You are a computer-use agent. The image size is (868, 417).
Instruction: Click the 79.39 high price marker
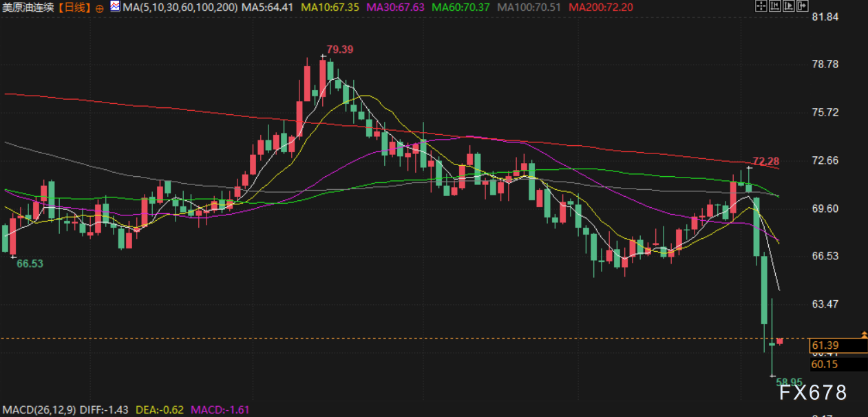pos(340,50)
